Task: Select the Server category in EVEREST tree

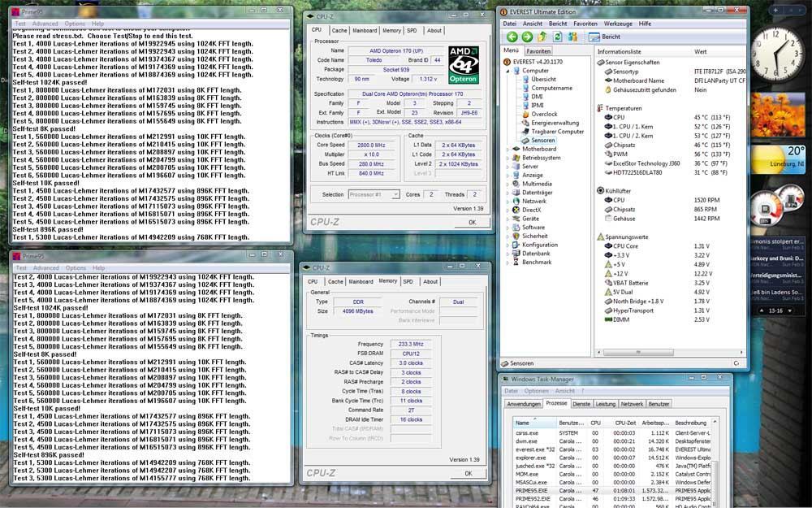Action: pyautogui.click(x=525, y=167)
